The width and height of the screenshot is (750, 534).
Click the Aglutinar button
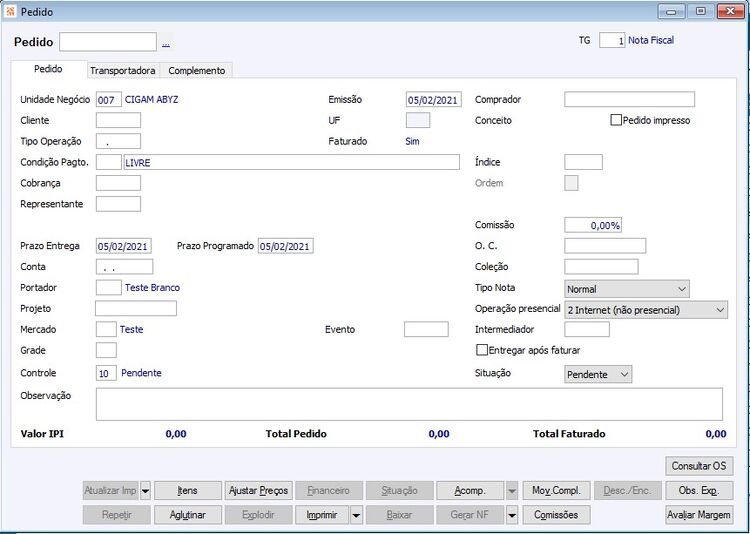tap(188, 515)
